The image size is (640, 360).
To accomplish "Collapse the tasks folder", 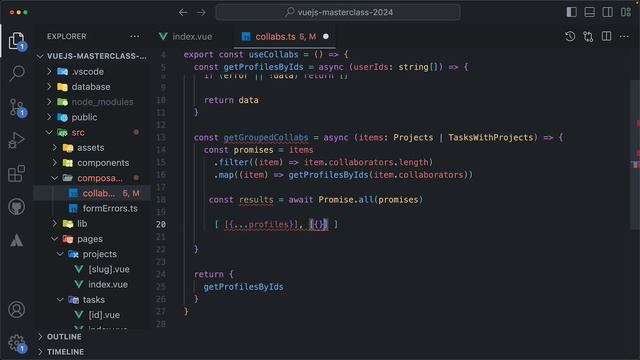I will 92,300.
